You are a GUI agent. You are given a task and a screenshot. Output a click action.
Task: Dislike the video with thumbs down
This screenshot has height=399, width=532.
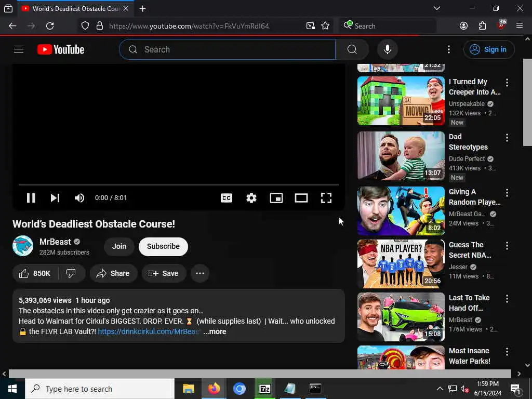point(71,273)
